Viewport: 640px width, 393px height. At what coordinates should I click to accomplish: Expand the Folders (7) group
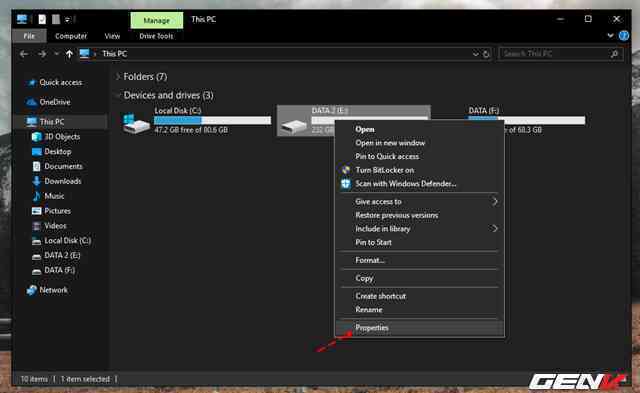click(118, 76)
